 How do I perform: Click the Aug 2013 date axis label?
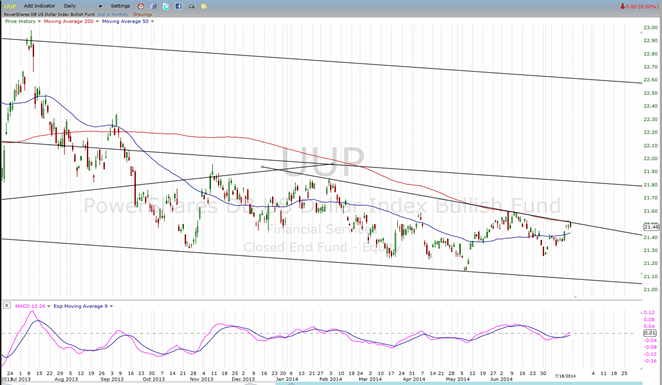(x=66, y=379)
